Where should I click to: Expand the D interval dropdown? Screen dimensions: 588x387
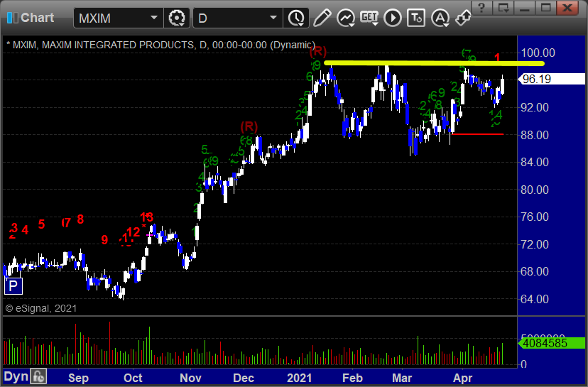pos(273,18)
